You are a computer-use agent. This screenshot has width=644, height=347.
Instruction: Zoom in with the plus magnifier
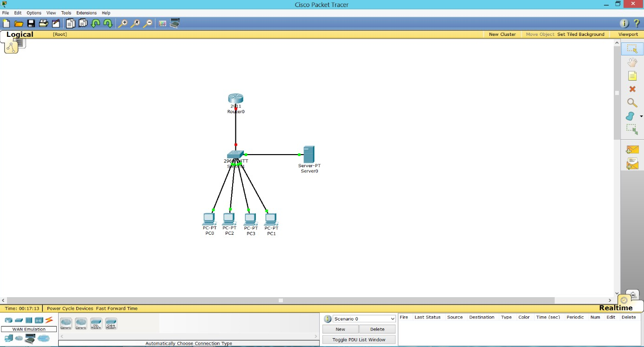(x=123, y=23)
